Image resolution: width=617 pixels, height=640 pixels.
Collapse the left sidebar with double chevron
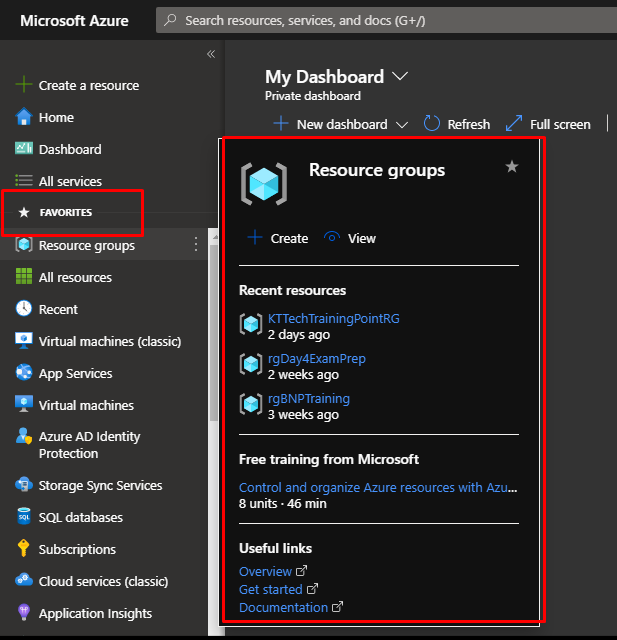coord(211,54)
